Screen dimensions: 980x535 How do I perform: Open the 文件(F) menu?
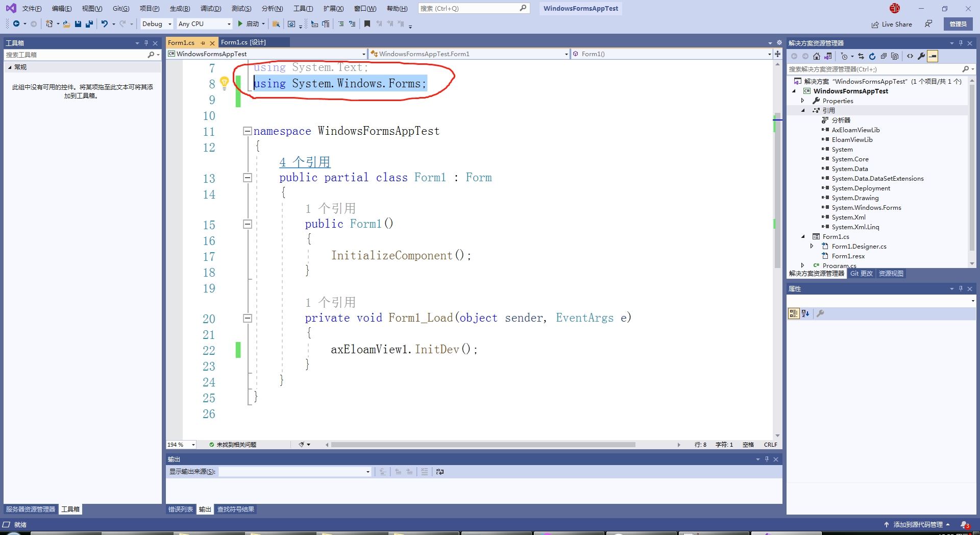[x=32, y=8]
